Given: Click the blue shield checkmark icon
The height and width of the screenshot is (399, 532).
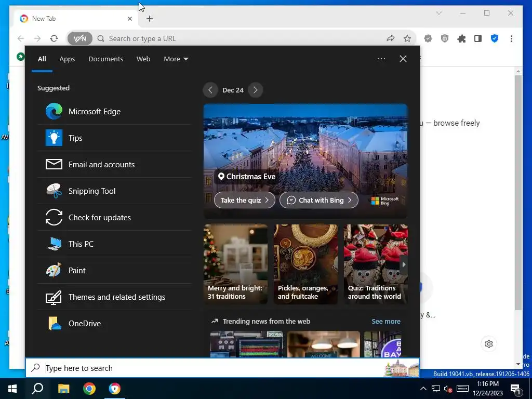Looking at the screenshot, I should 495,38.
